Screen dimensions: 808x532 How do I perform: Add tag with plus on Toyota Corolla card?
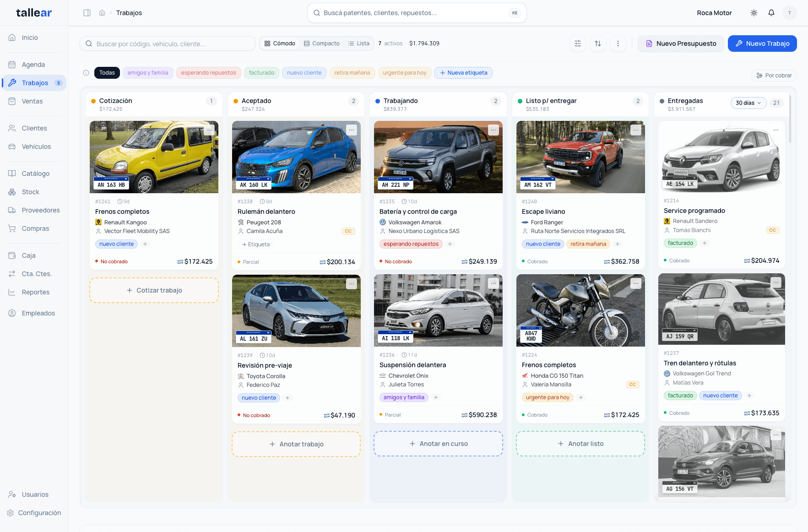(287, 398)
